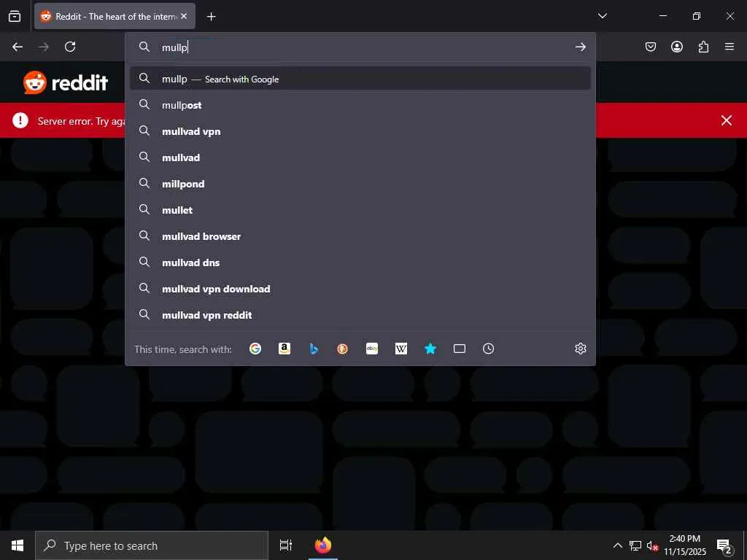
Task: Search open tabs using tab icon
Action: [x=460, y=349]
